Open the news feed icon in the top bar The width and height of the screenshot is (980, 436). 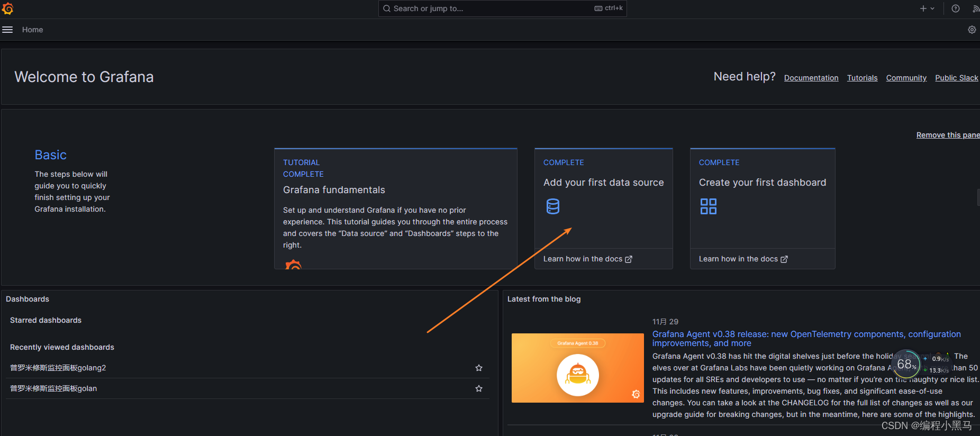[976, 8]
